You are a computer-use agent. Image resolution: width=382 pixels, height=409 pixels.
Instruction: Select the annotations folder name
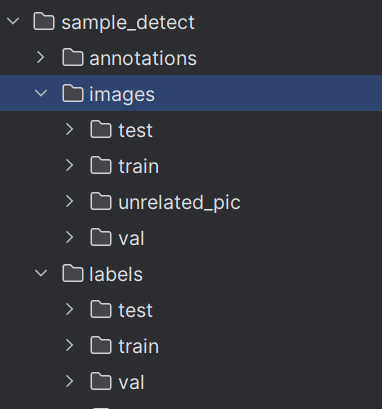coord(143,58)
